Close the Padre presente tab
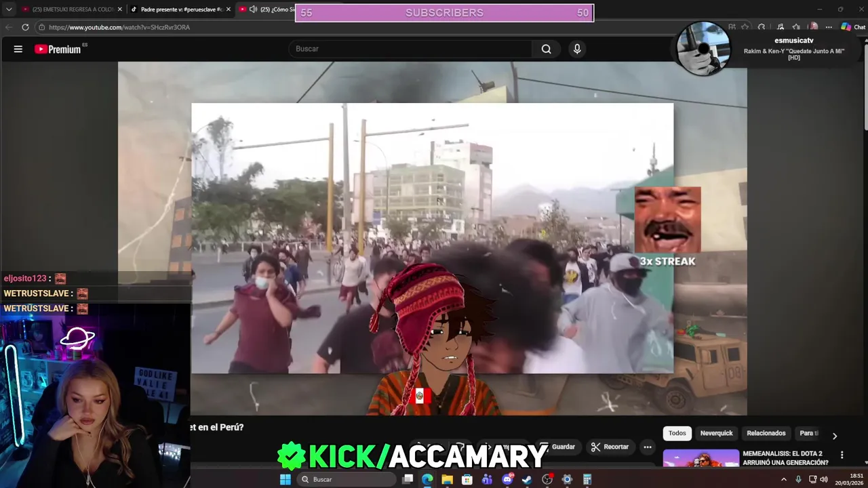The height and width of the screenshot is (488, 868). click(229, 9)
